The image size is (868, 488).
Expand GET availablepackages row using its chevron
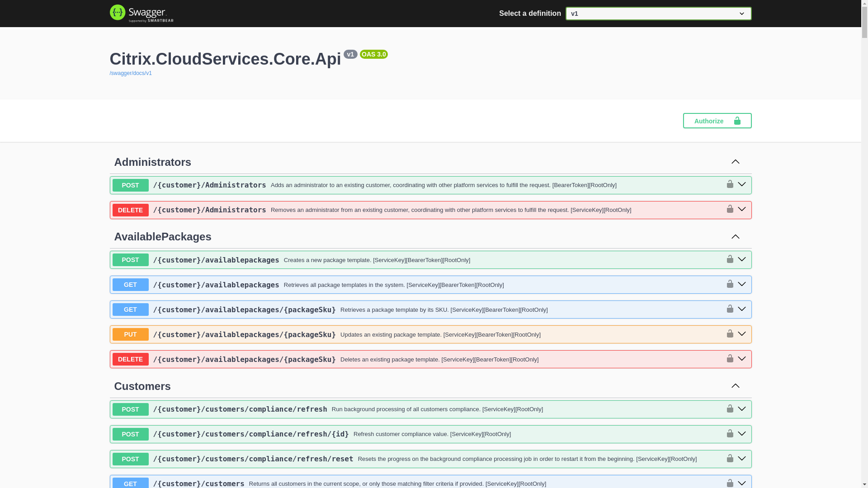[x=742, y=284]
